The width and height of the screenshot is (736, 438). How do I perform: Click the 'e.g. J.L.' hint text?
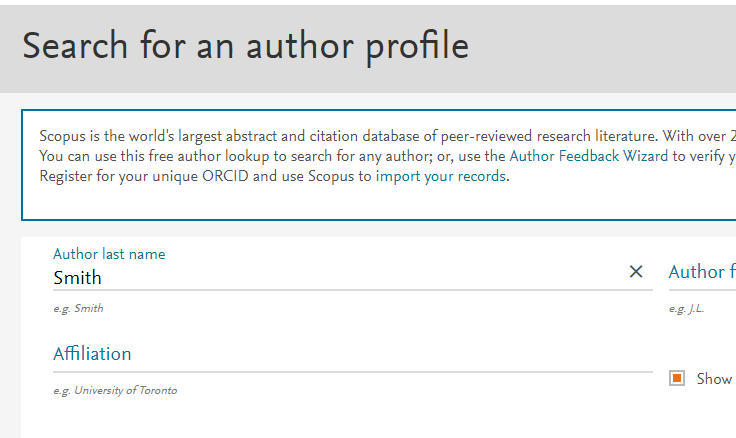click(686, 309)
